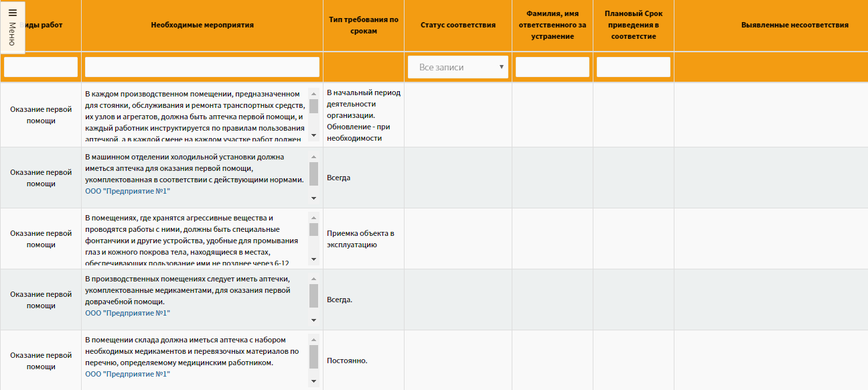
Task: Click the filter field under the work types column
Action: coord(41,67)
